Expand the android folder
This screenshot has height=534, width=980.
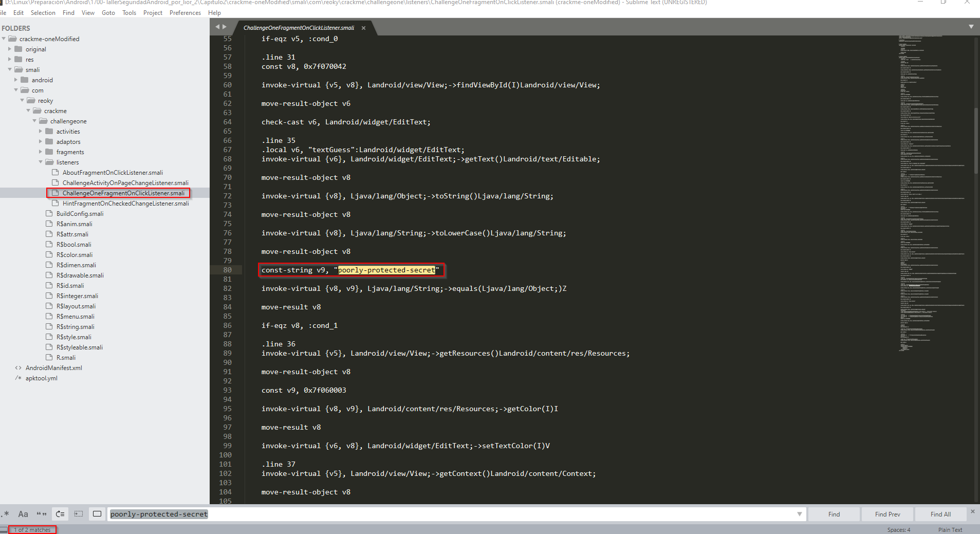[x=16, y=80]
